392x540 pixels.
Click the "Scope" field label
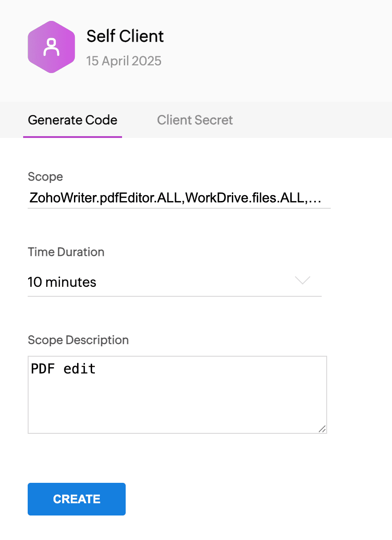coord(45,177)
